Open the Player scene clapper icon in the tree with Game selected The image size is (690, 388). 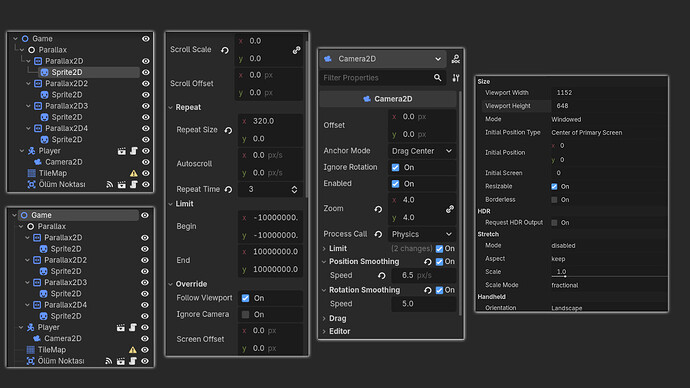(121, 328)
